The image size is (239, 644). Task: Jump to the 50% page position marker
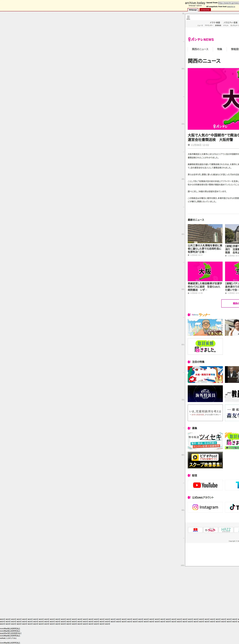[183, 289]
